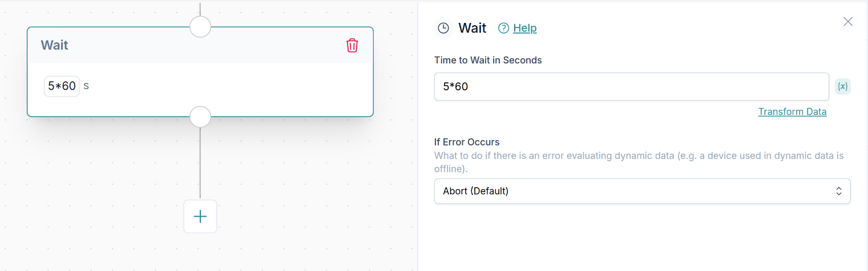Click the "s" unit label in Wait node

click(86, 86)
